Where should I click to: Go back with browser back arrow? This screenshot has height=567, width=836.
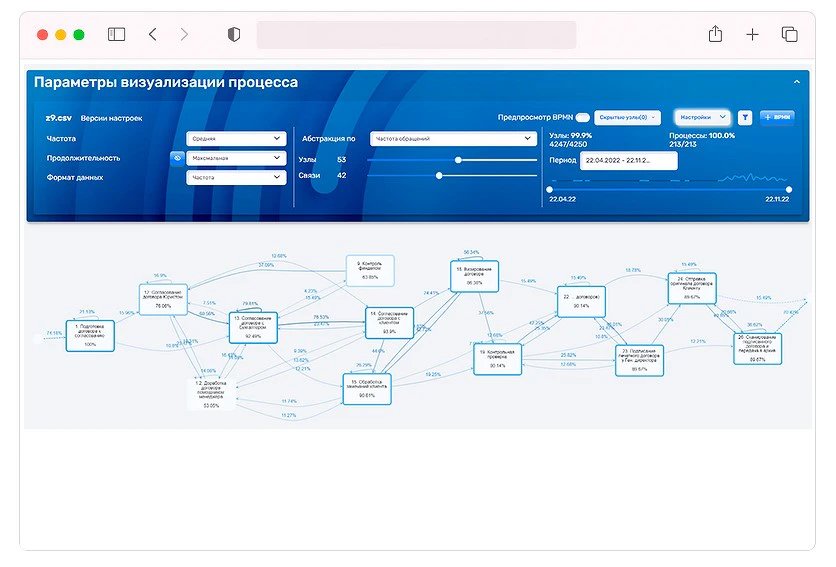(152, 35)
